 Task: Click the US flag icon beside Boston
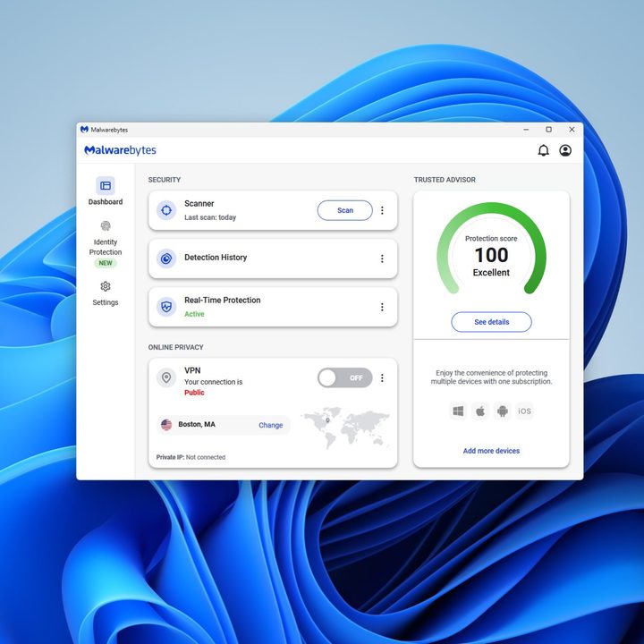point(166,425)
